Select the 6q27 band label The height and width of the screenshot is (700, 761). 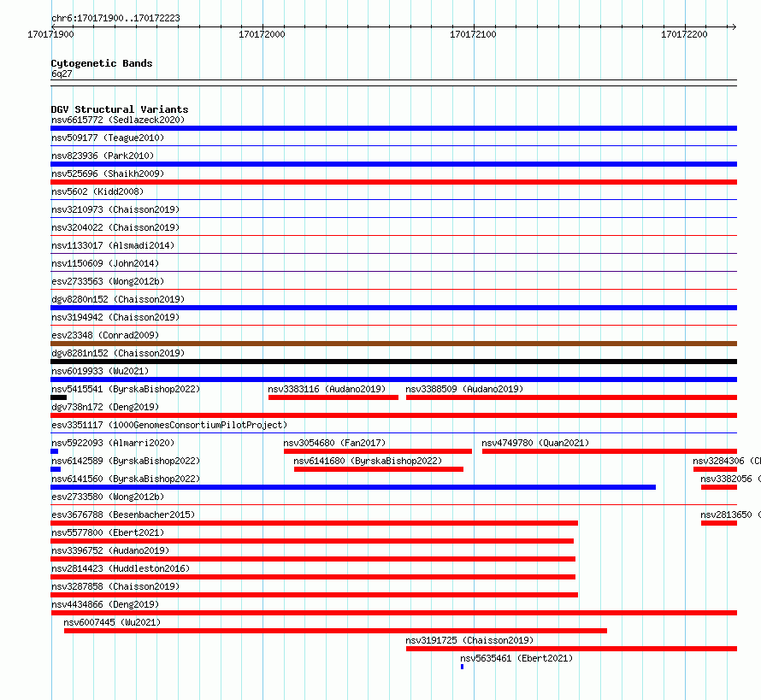(62, 74)
